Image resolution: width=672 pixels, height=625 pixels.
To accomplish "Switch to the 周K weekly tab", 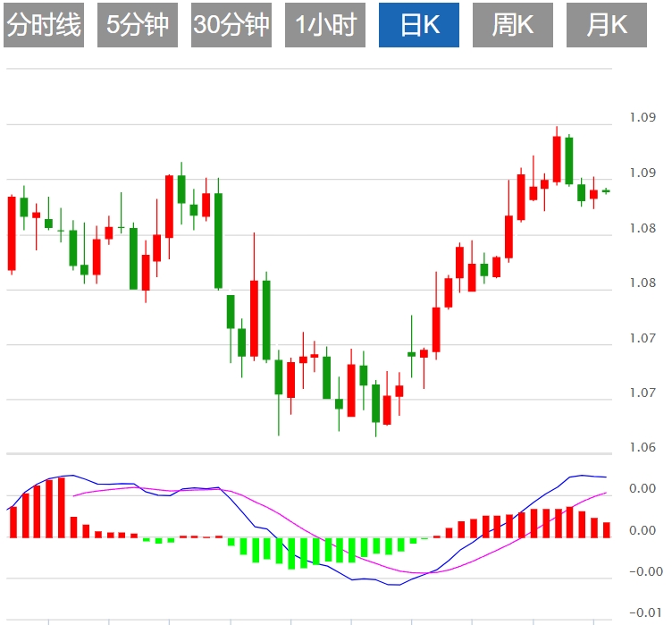I will pyautogui.click(x=513, y=25).
